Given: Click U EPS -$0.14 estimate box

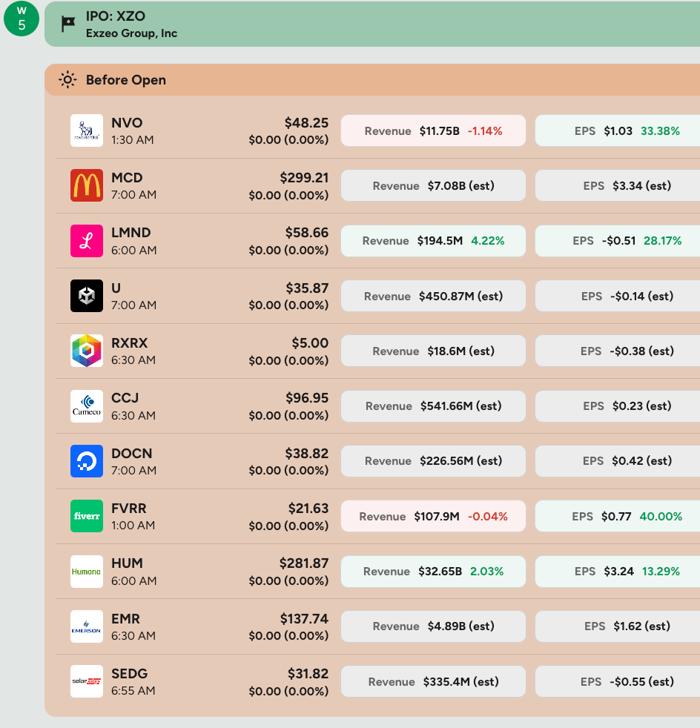Looking at the screenshot, I should tap(618, 297).
